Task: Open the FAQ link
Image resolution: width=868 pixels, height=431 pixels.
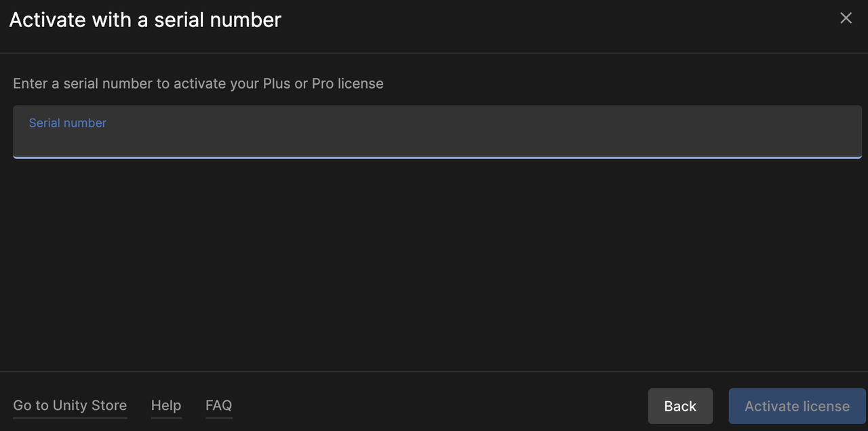Action: [218, 405]
